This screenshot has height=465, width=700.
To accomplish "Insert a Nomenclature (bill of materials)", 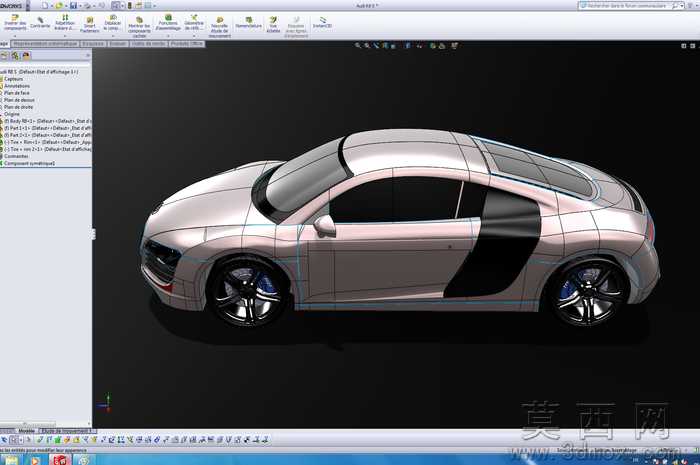I will click(x=249, y=23).
